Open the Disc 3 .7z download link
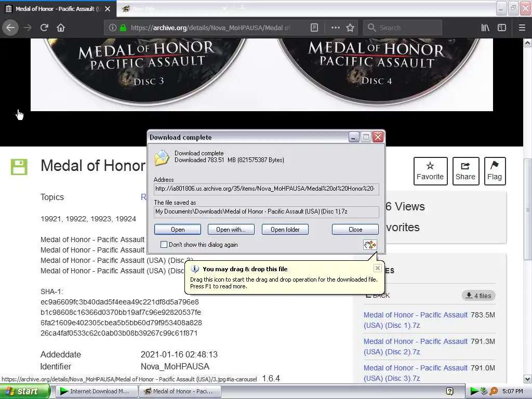 coord(415,373)
